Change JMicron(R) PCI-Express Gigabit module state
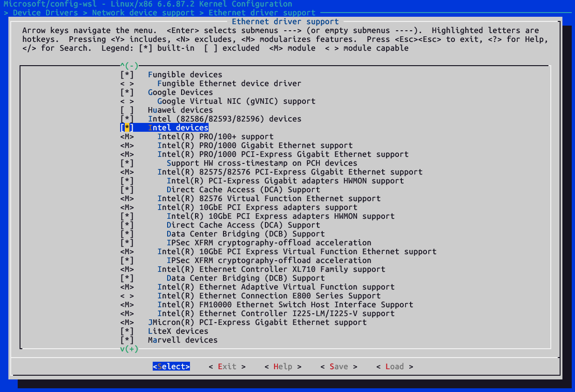The image size is (575, 392). click(x=127, y=322)
